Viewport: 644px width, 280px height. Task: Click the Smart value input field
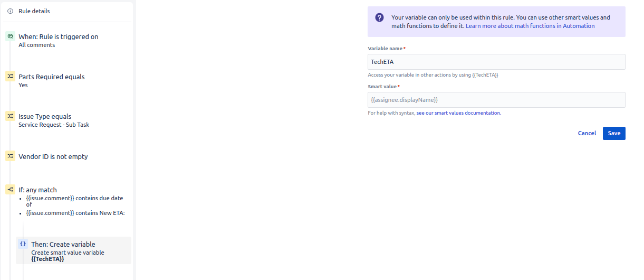click(496, 100)
